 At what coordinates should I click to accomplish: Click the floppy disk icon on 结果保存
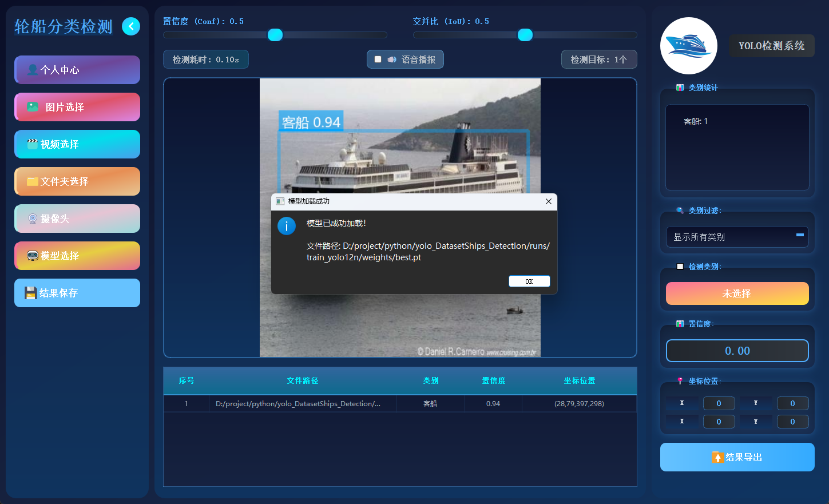[31, 293]
